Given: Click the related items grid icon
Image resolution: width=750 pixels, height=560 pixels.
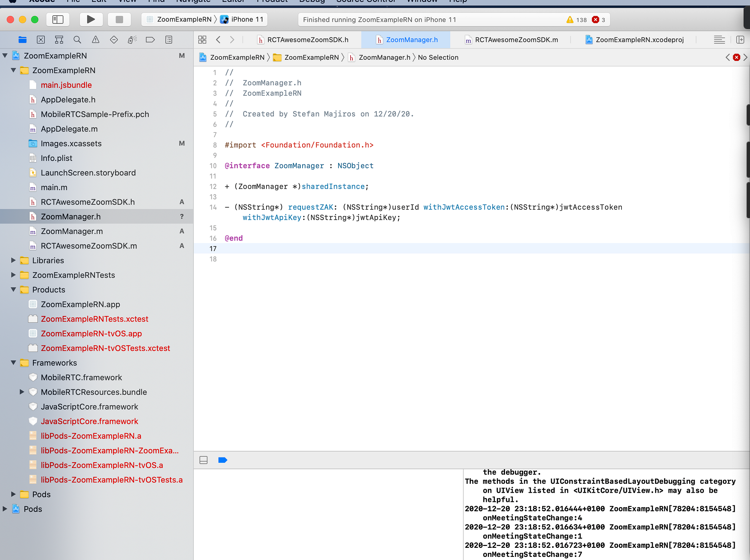Looking at the screenshot, I should click(202, 40).
